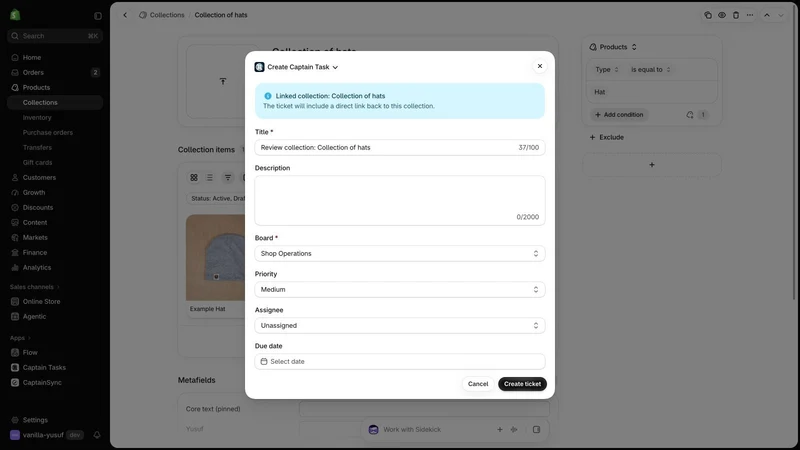
Task: Click the Markets icon in sidebar
Action: tap(15, 237)
